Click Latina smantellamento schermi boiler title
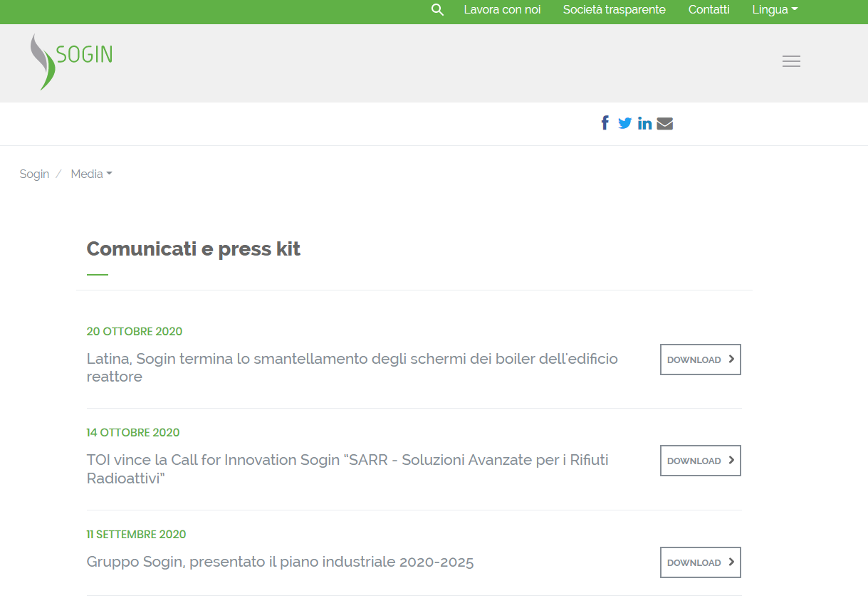Viewport: 868px width, 603px height. [x=352, y=367]
